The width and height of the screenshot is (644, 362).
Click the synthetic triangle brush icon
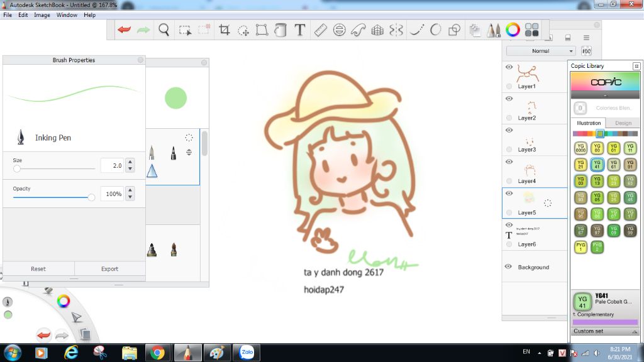click(x=152, y=171)
